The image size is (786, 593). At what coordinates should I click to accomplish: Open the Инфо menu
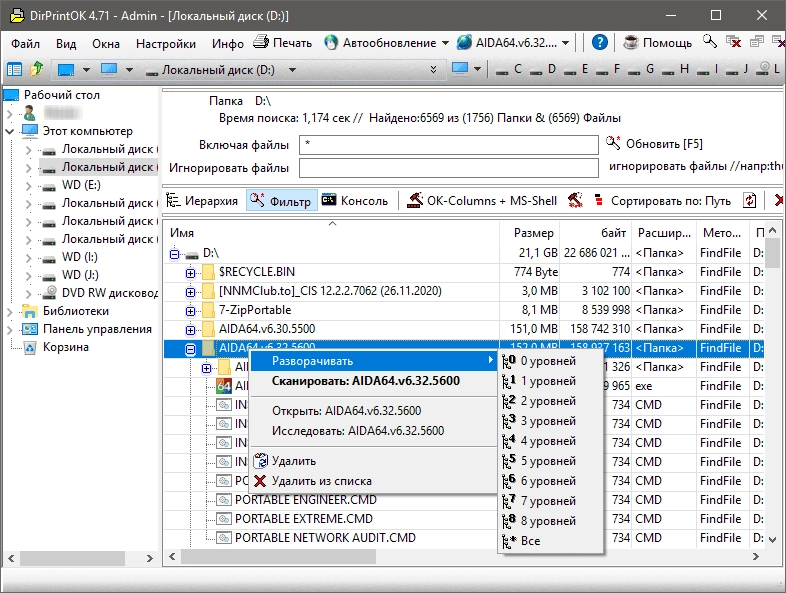click(x=228, y=44)
